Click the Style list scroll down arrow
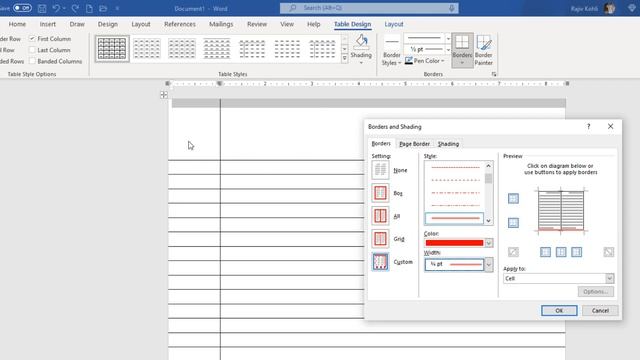This screenshot has width=640, height=360. [488, 220]
